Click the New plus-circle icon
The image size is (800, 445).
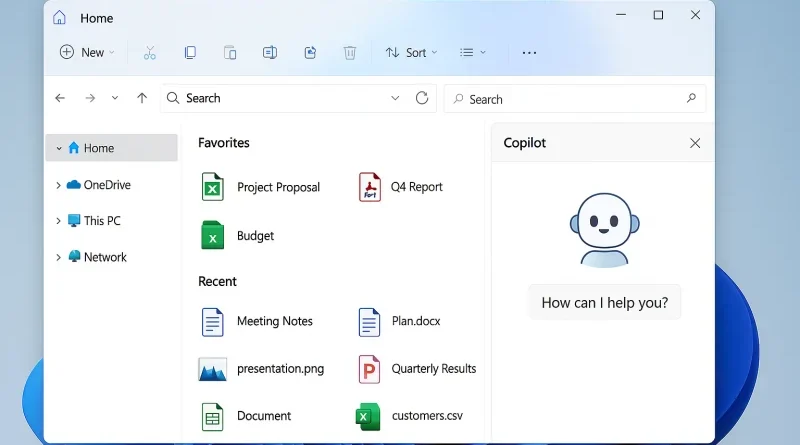pyautogui.click(x=67, y=52)
